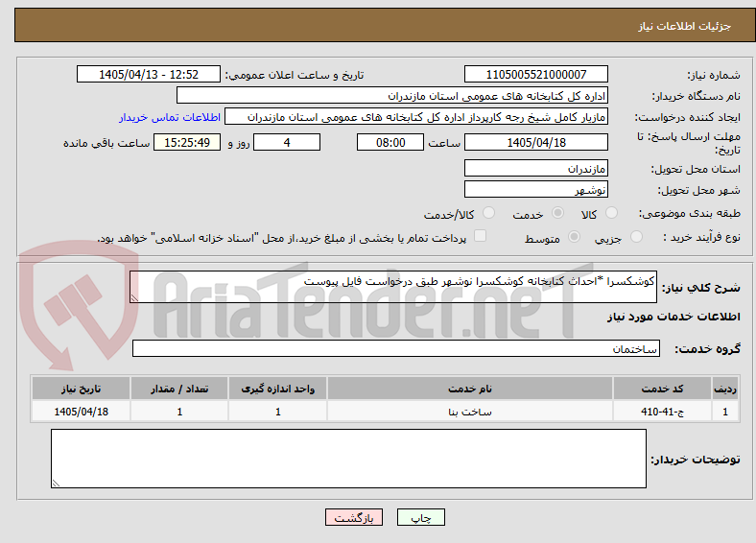Select the کالا radio button
The height and width of the screenshot is (543, 756).
[611, 213]
